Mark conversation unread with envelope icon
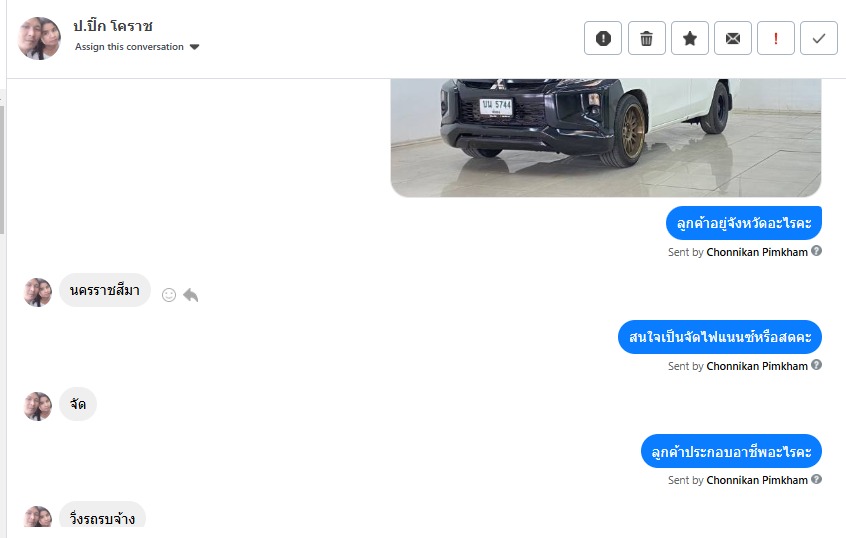Screen dimensions: 846x538 tap(733, 38)
